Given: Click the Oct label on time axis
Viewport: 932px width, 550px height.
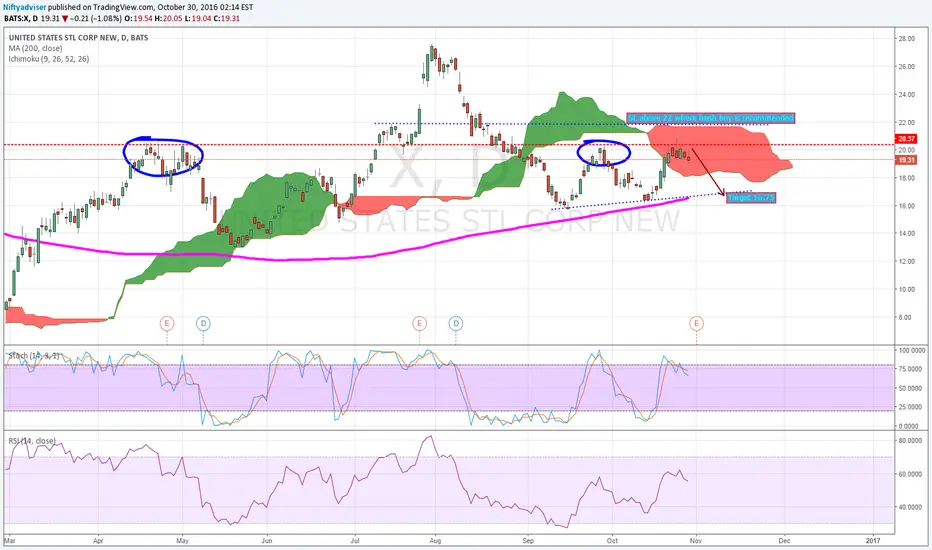Looking at the screenshot, I should [612, 541].
